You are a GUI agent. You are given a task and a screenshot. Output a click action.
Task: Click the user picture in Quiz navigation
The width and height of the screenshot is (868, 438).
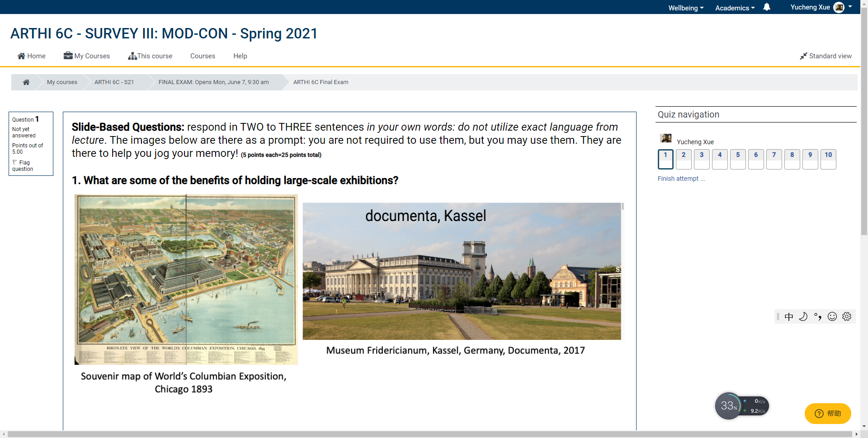(665, 138)
